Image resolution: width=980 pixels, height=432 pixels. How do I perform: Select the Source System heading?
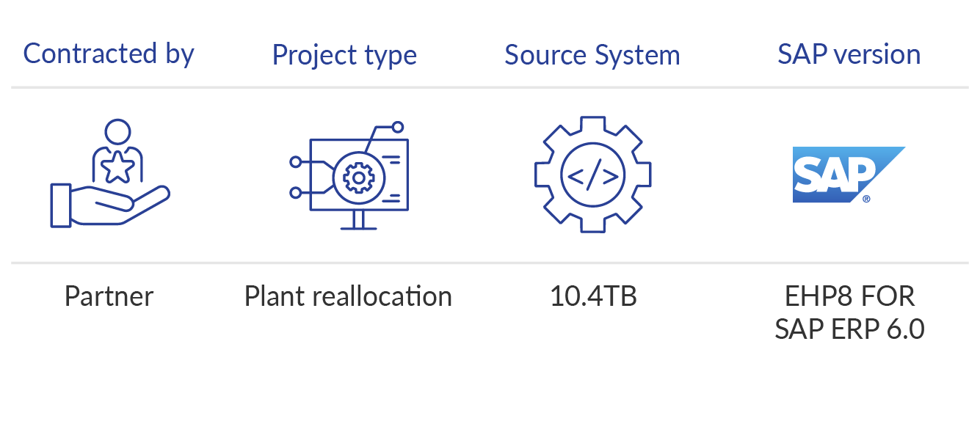(592, 55)
